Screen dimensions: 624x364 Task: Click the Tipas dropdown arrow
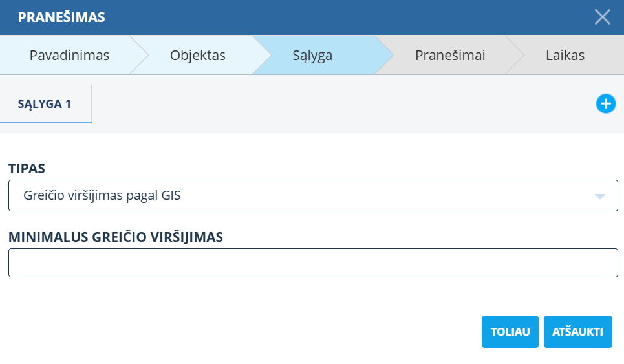click(599, 197)
